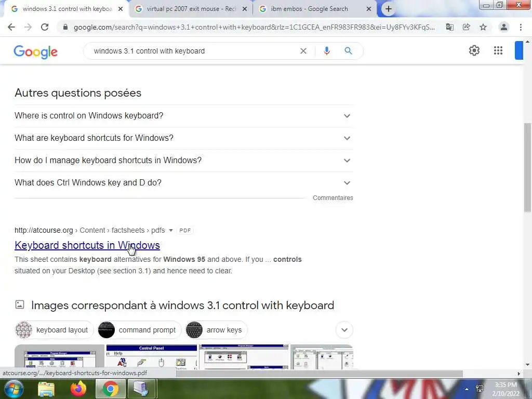Open a new browser tab
The width and height of the screenshot is (532, 399).
389,9
